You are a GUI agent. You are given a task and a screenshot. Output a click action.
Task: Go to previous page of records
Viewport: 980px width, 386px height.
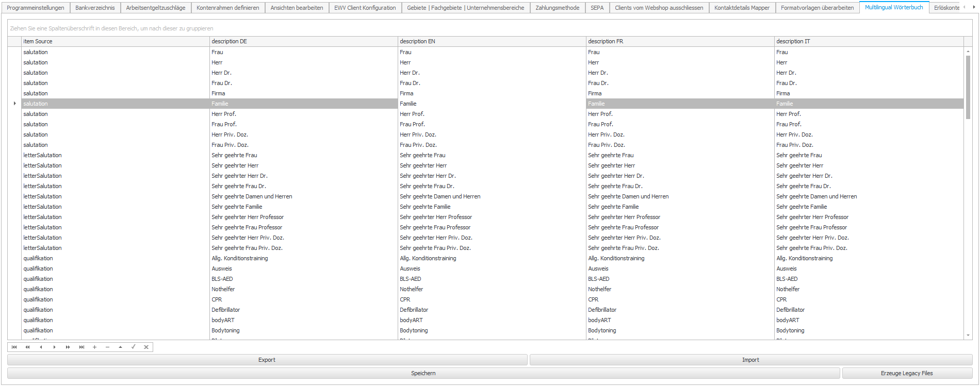pyautogui.click(x=27, y=347)
